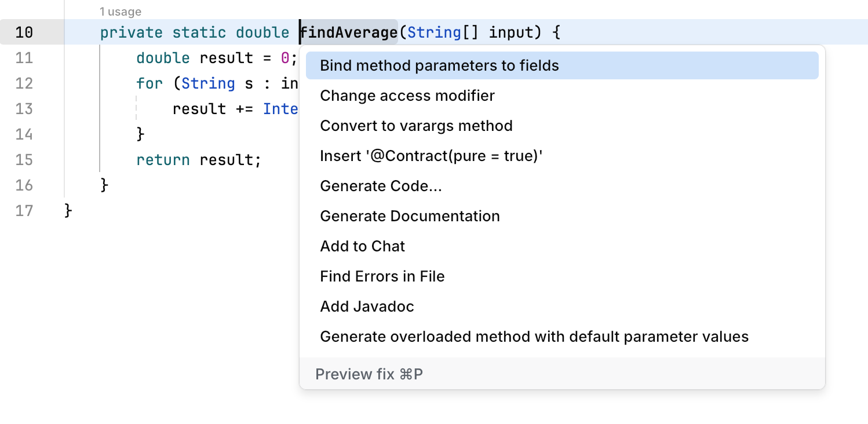Click the closing brace on line 17
This screenshot has width=868, height=424.
coord(68,211)
